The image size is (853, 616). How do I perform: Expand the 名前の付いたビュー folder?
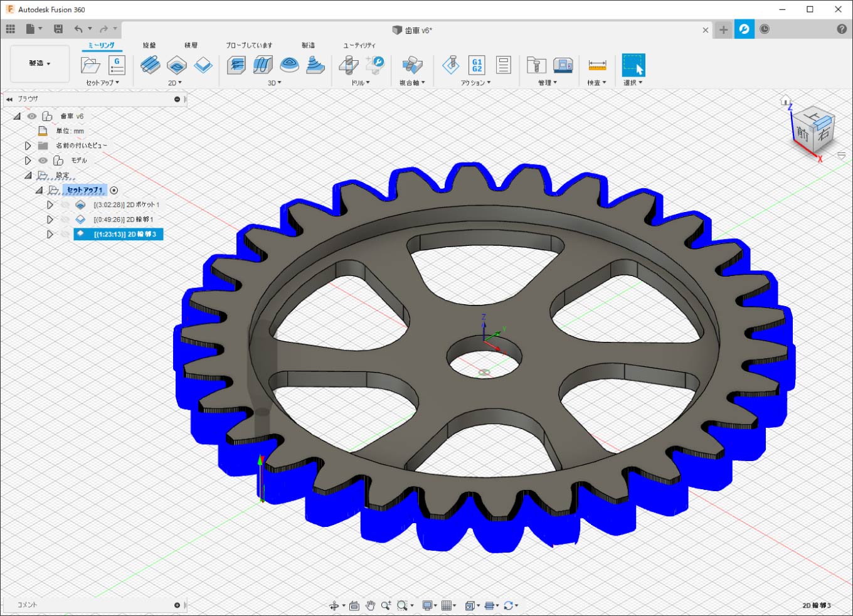tap(28, 146)
